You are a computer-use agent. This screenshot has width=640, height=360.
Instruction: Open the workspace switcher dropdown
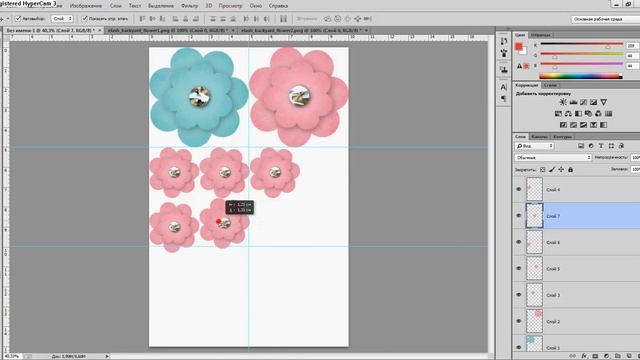coord(605,19)
